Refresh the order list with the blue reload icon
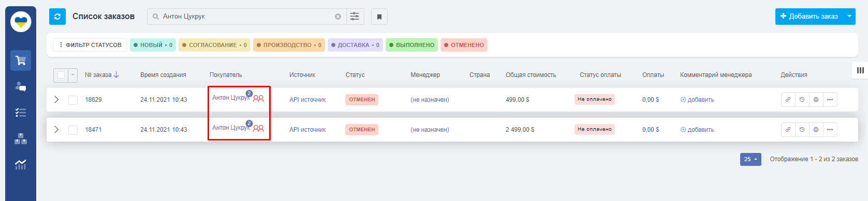 click(57, 17)
